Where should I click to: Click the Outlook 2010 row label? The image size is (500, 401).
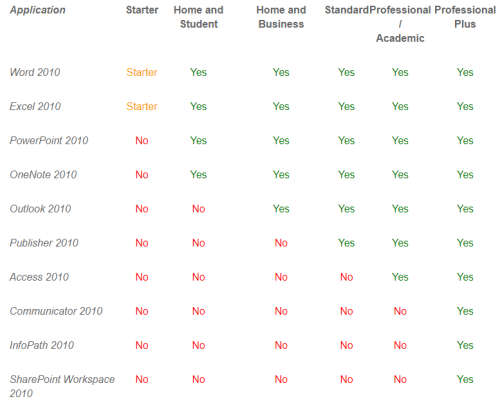tap(40, 209)
